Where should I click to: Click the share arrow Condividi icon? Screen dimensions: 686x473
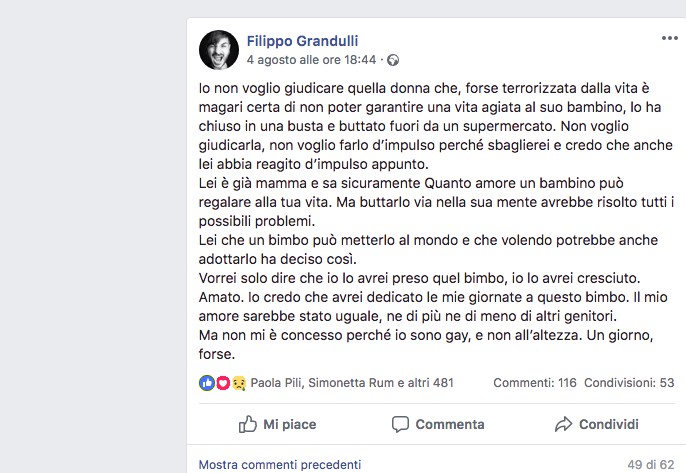click(x=563, y=425)
